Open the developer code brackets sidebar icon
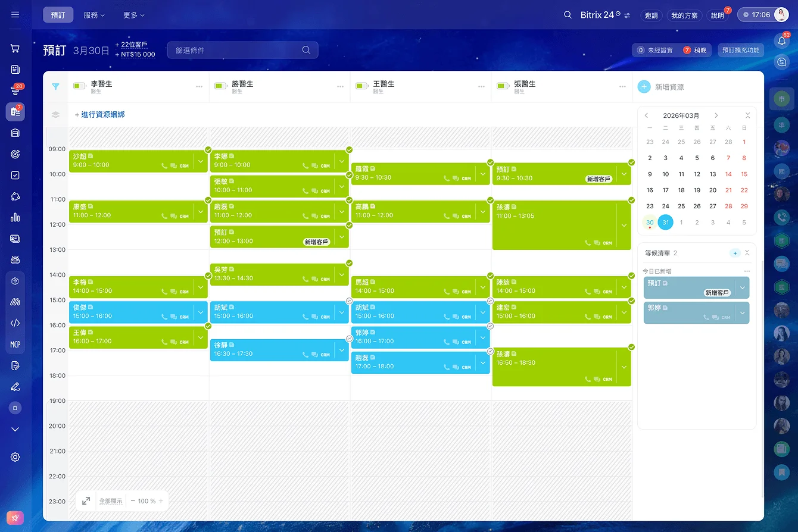The height and width of the screenshot is (532, 798). coord(15,323)
